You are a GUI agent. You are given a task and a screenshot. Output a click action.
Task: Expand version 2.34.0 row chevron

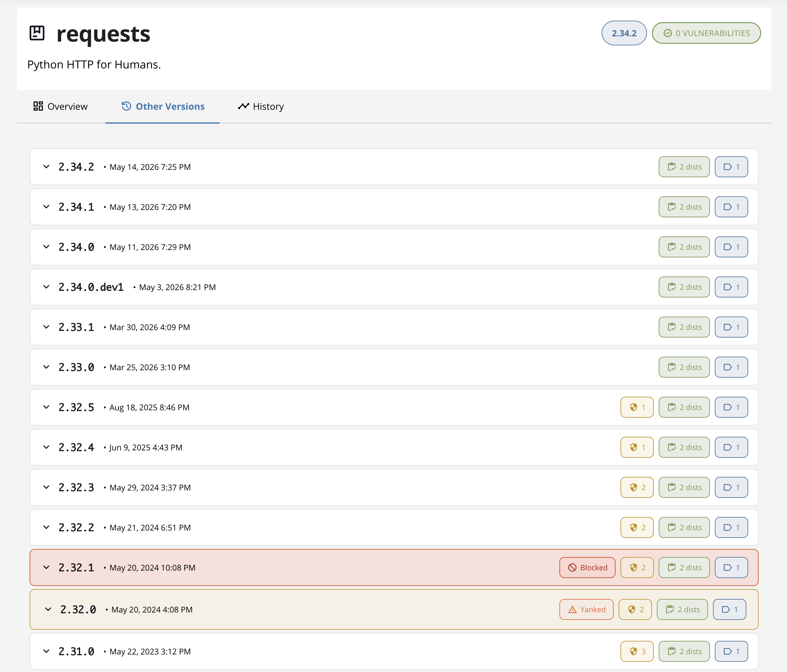click(x=46, y=247)
